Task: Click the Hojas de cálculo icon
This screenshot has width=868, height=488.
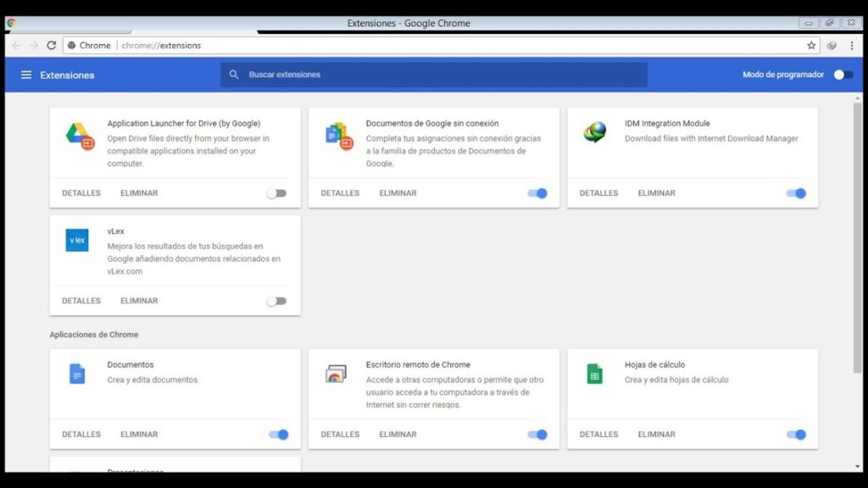Action: [x=594, y=374]
